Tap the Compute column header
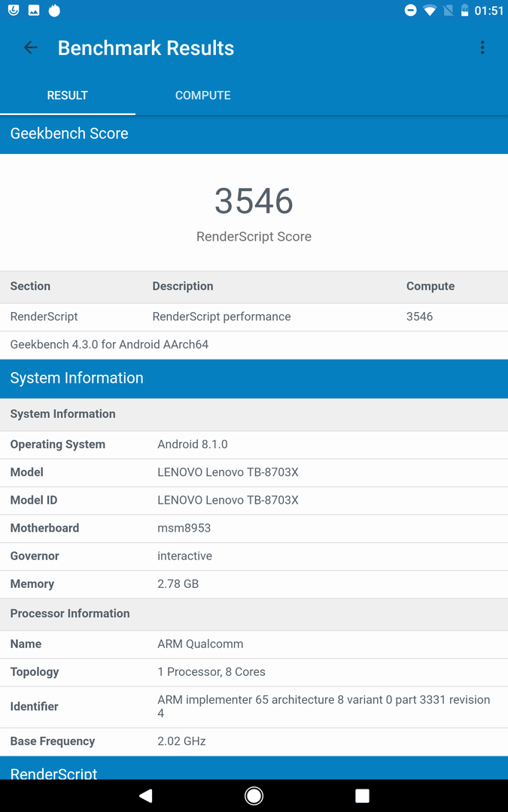 click(x=430, y=286)
